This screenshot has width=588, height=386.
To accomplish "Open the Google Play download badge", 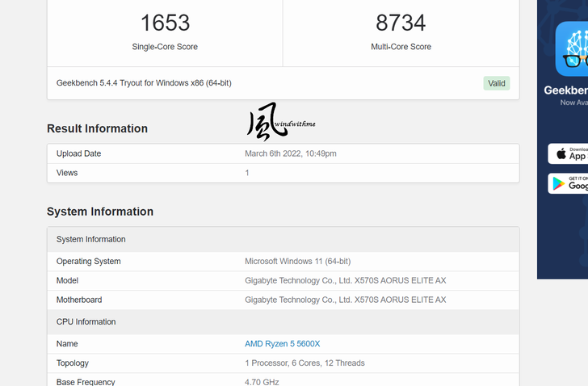I will (568, 183).
